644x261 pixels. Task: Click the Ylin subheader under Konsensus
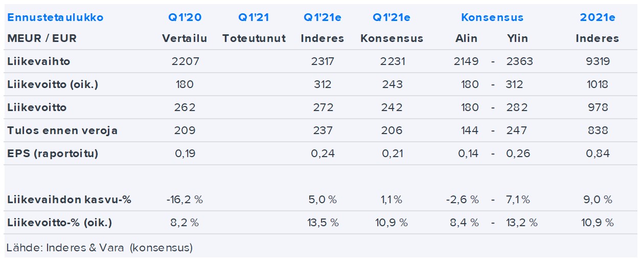(517, 38)
